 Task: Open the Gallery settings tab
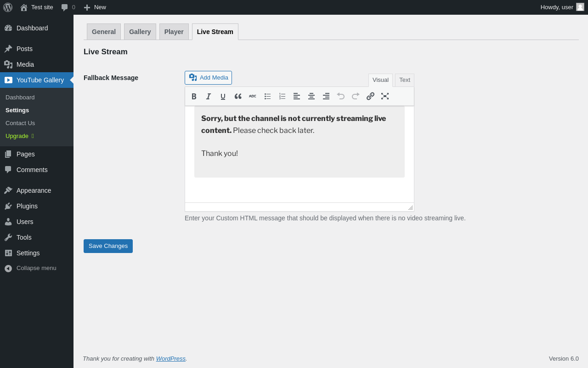click(x=140, y=32)
